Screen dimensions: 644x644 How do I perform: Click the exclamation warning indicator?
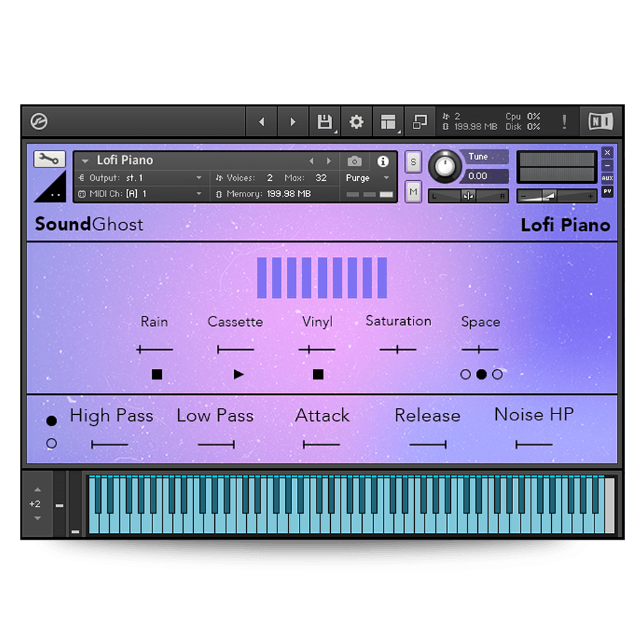565,121
